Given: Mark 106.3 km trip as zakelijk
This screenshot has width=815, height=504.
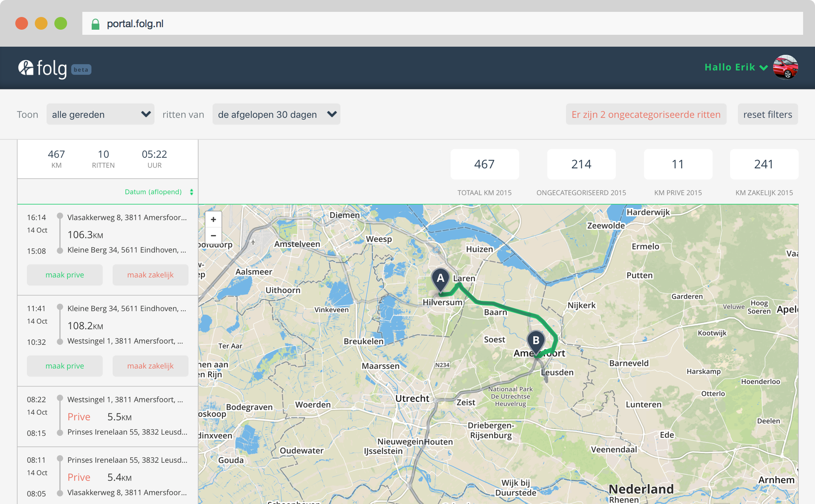Looking at the screenshot, I should [150, 275].
